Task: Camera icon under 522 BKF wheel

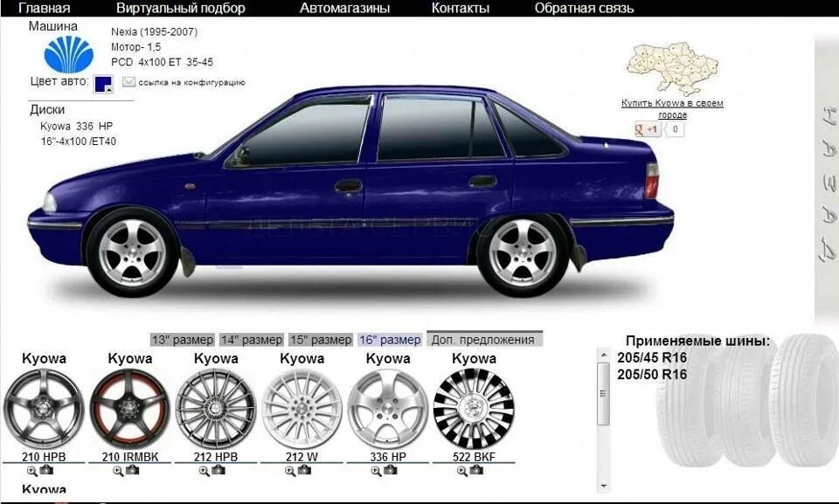Action: click(x=477, y=470)
